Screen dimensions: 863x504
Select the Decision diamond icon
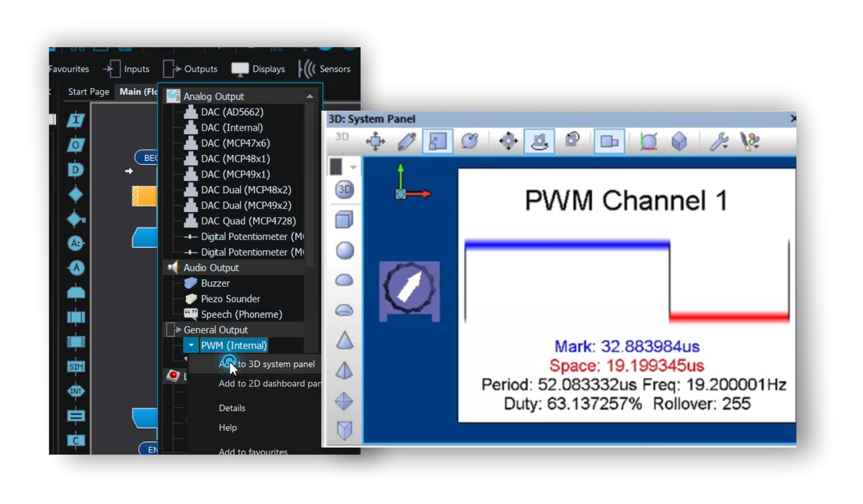76,194
